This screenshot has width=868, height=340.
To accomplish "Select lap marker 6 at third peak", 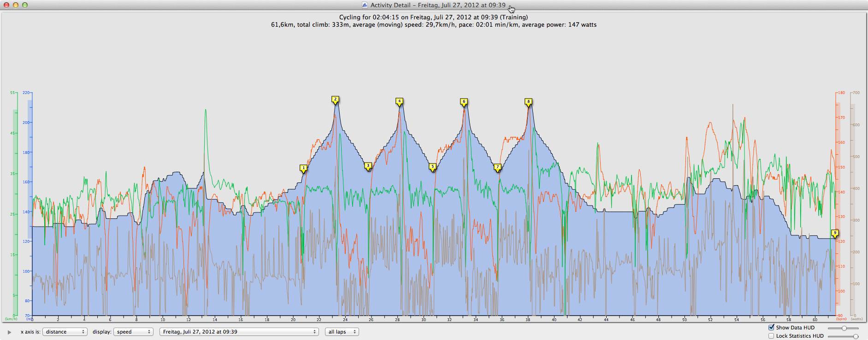I will coord(464,102).
